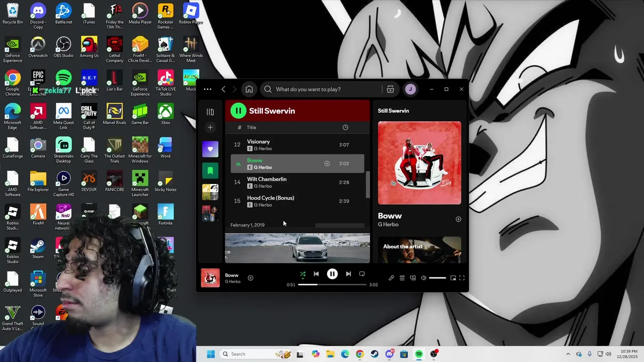
Task: Open Windows Start menu
Action: click(211, 354)
